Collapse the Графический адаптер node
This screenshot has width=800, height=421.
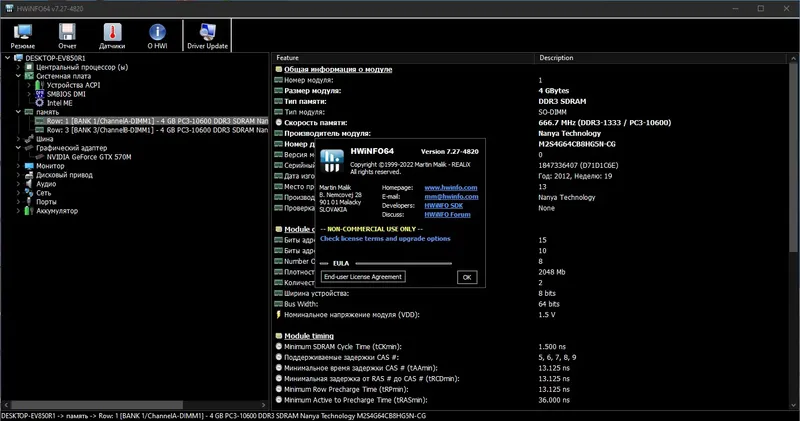pos(18,148)
